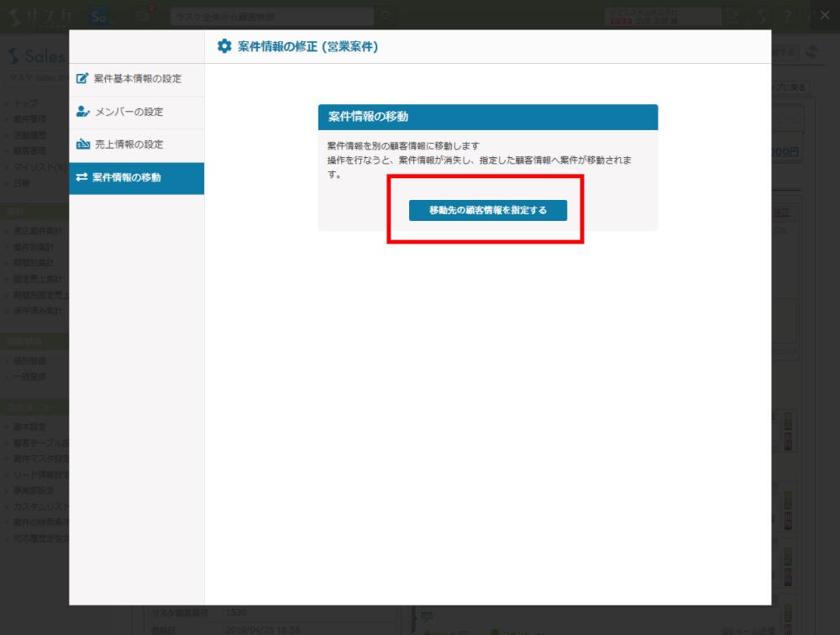
Task: Open 日報 in the left sidebar
Action: (x=22, y=183)
